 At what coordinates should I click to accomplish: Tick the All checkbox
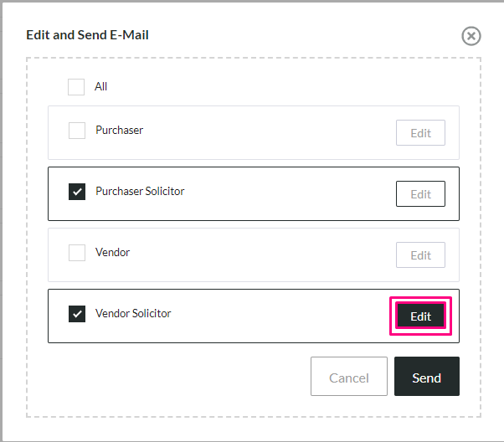pos(76,87)
